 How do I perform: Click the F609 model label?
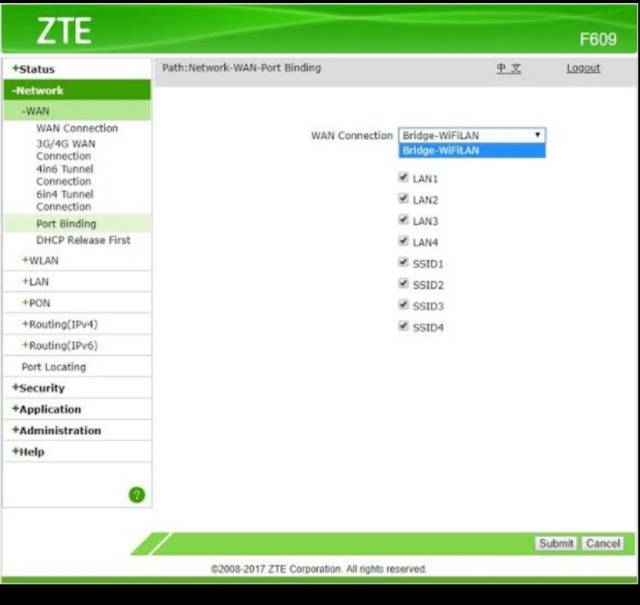598,39
